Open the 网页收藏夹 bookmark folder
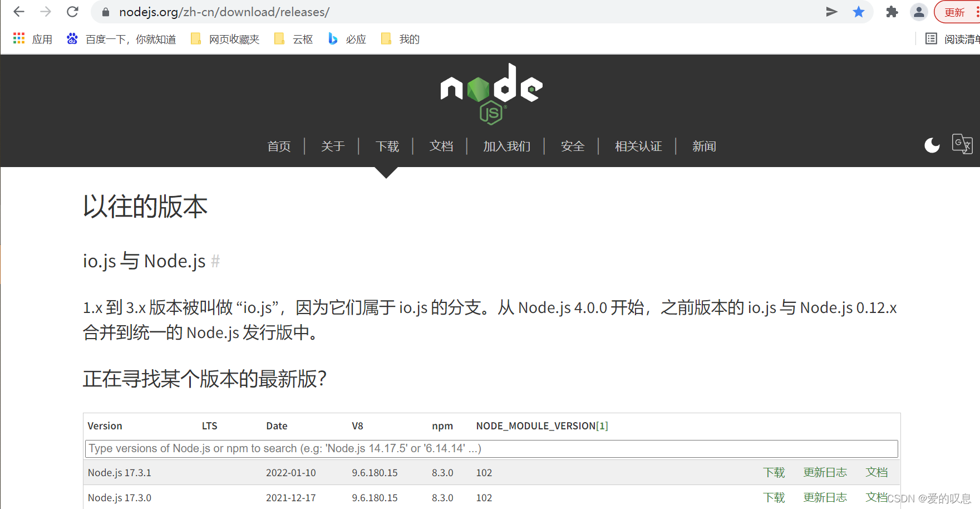The image size is (980, 509). (x=225, y=39)
